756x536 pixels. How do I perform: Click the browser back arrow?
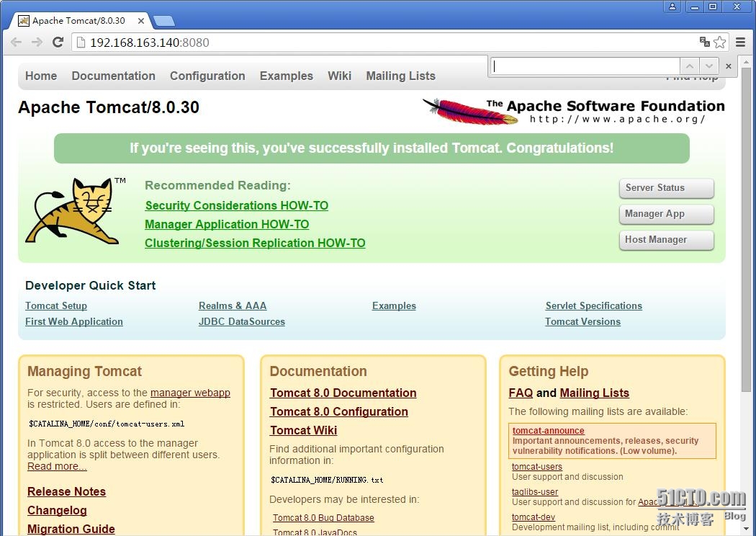[x=16, y=43]
